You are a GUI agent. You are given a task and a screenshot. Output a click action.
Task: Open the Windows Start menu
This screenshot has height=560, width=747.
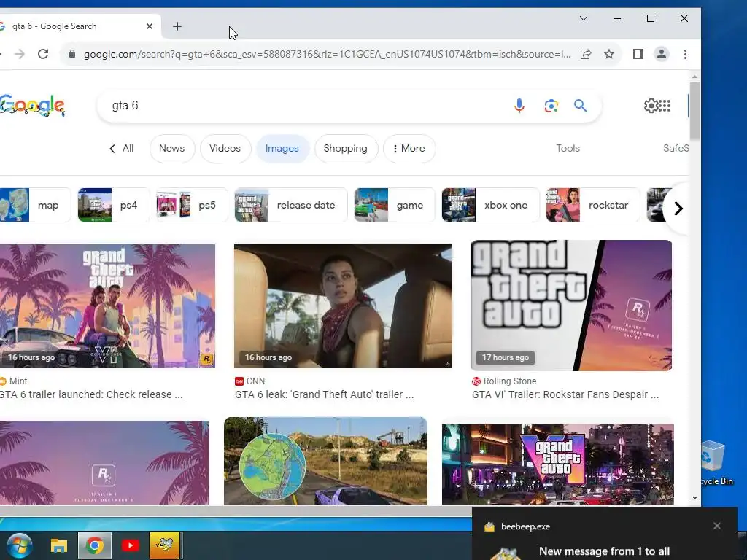click(x=20, y=545)
